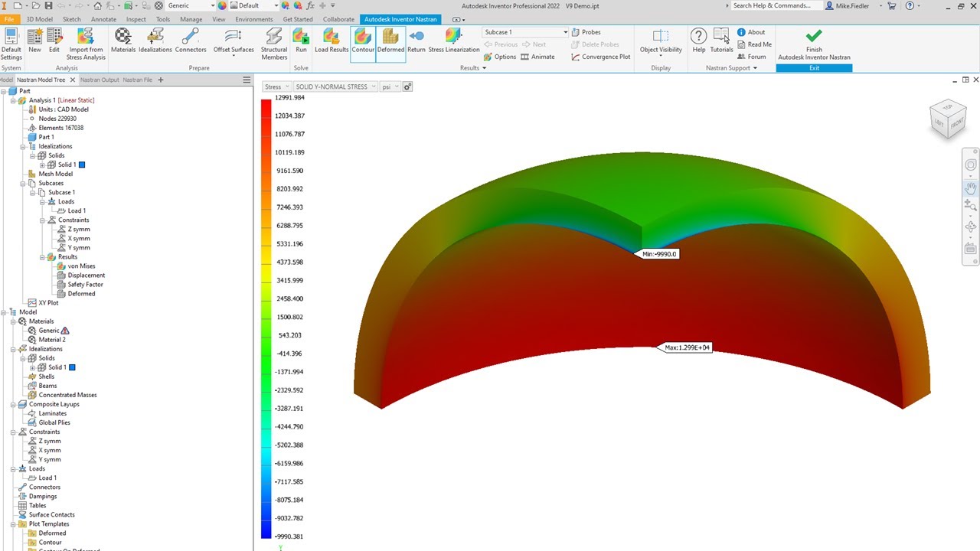Viewport: 980px width, 551px height.
Task: Open the Environments ribbon tab
Action: (254, 19)
